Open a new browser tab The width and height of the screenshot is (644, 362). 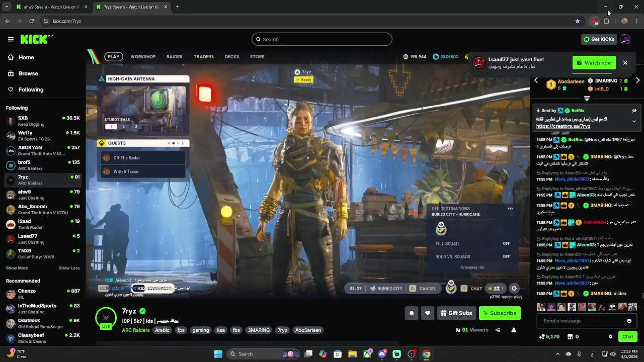pos(178,7)
